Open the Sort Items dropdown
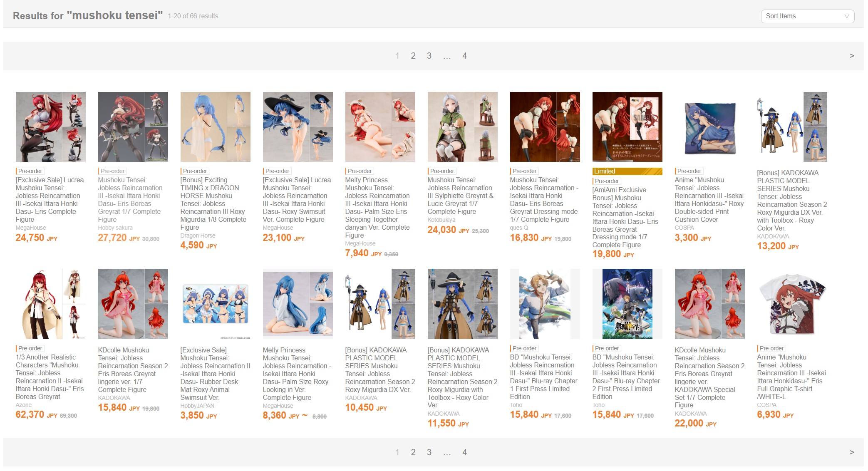Image resolution: width=868 pixels, height=471 pixels. point(807,16)
